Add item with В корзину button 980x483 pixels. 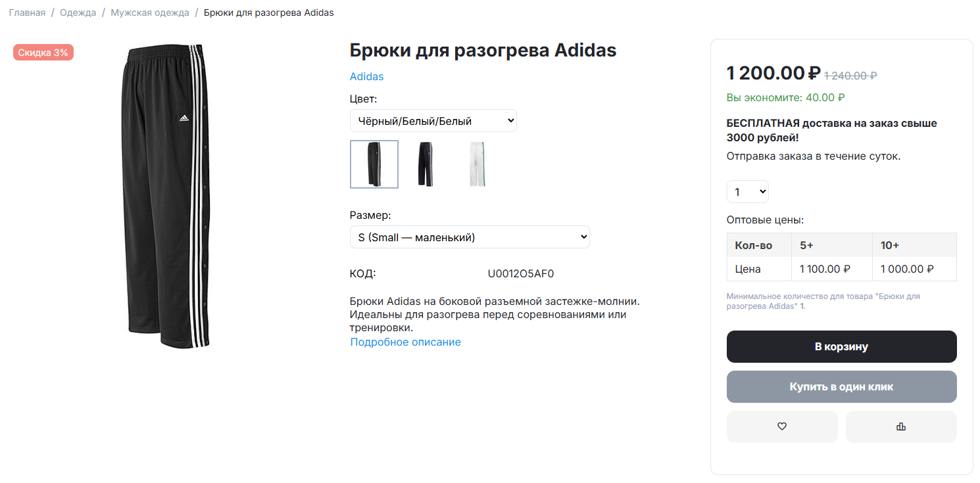842,346
